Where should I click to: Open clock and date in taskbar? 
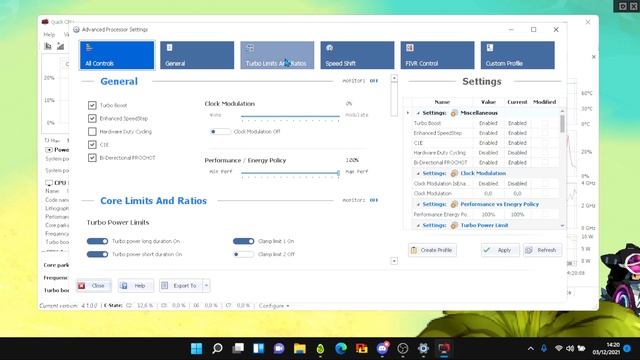click(x=606, y=348)
